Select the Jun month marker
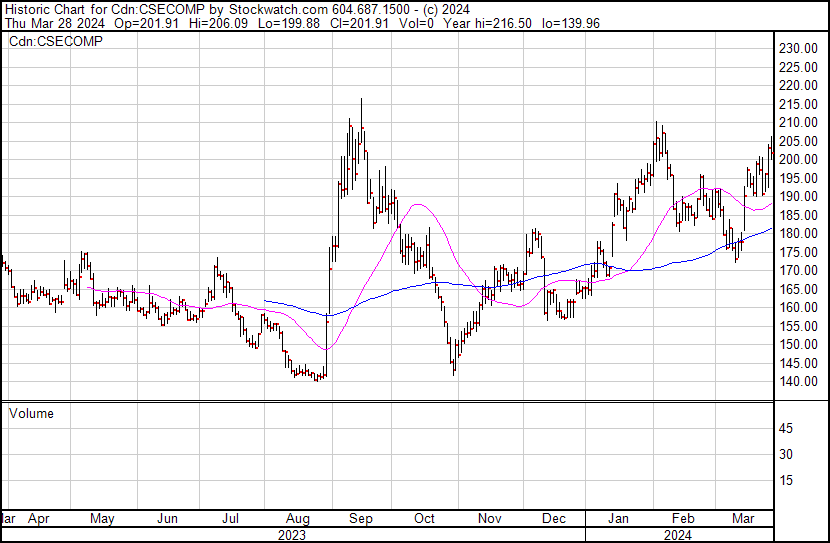 [167, 519]
